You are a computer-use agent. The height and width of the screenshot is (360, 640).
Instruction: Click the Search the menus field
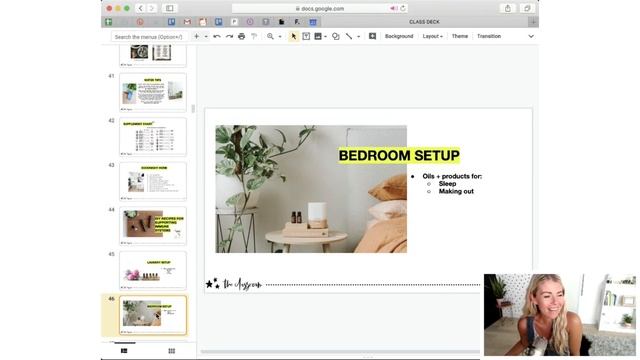(x=149, y=37)
